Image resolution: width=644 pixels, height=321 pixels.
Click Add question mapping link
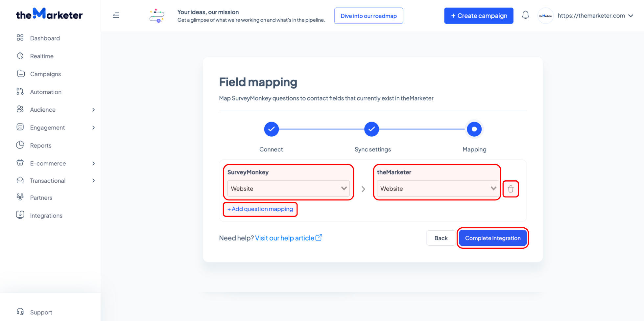click(260, 209)
